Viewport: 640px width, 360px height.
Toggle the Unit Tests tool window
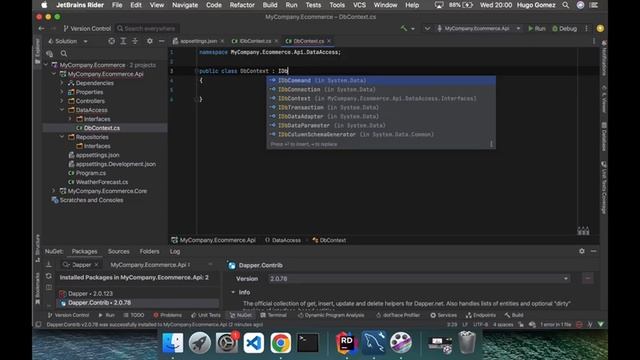pyautogui.click(x=206, y=315)
